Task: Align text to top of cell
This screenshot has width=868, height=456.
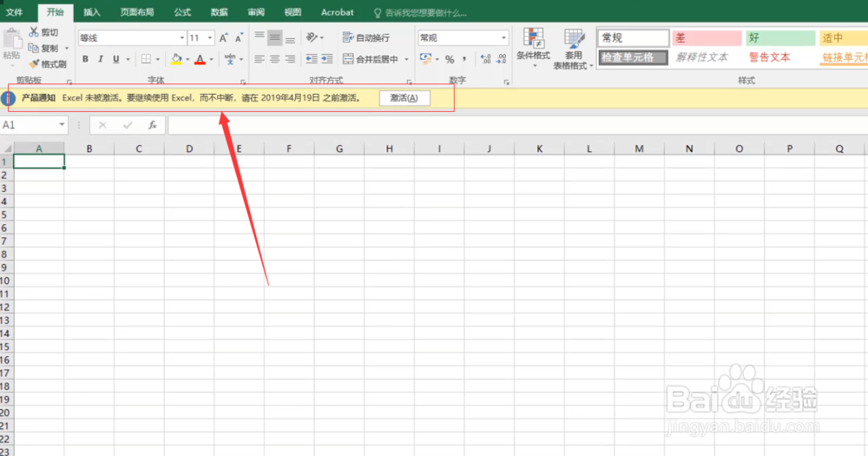Action: (x=259, y=37)
